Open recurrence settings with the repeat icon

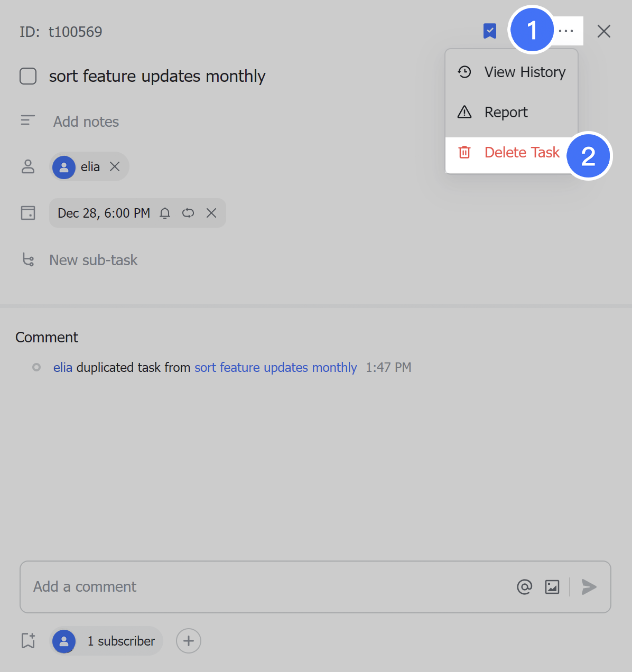click(188, 213)
